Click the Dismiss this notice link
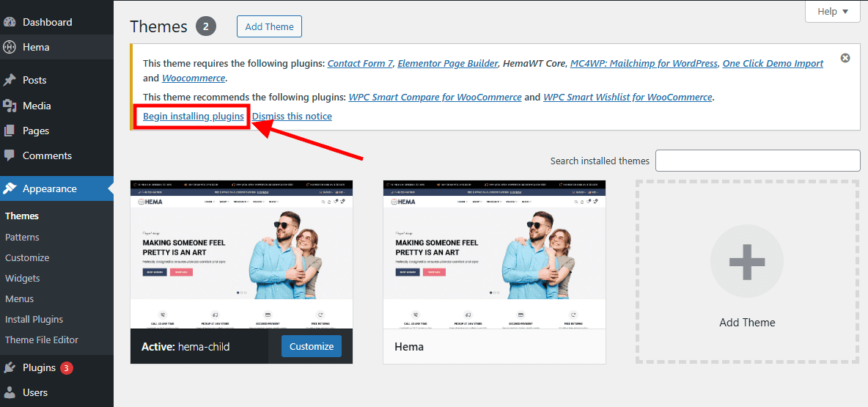 pyautogui.click(x=292, y=116)
